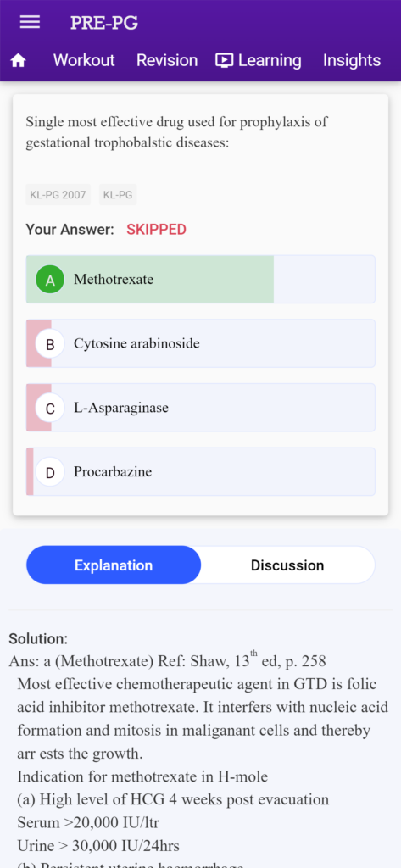The width and height of the screenshot is (401, 868).
Task: Select the L-Asparaginase option text
Action: coord(121,409)
